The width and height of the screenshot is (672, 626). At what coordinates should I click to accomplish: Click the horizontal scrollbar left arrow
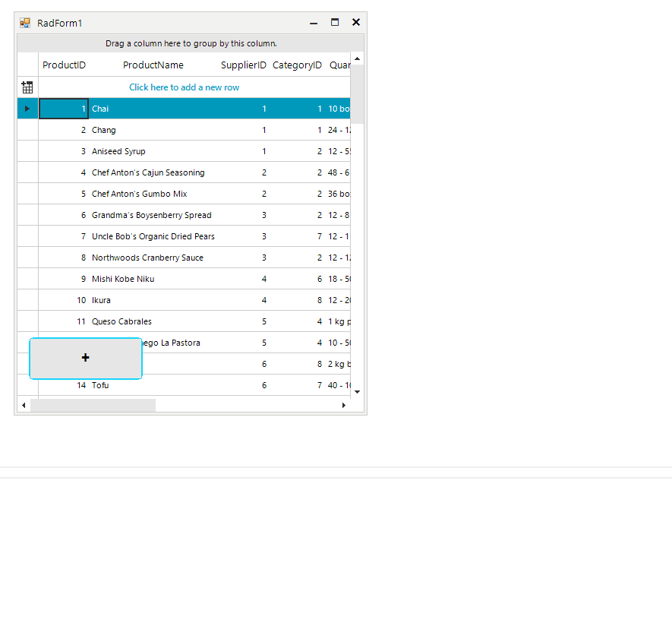[24, 405]
